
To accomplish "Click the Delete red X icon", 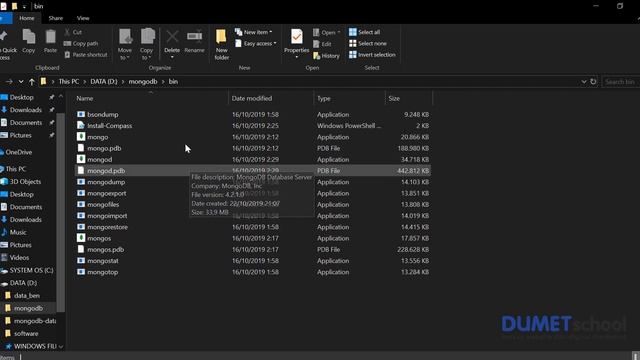I will pyautogui.click(x=172, y=37).
